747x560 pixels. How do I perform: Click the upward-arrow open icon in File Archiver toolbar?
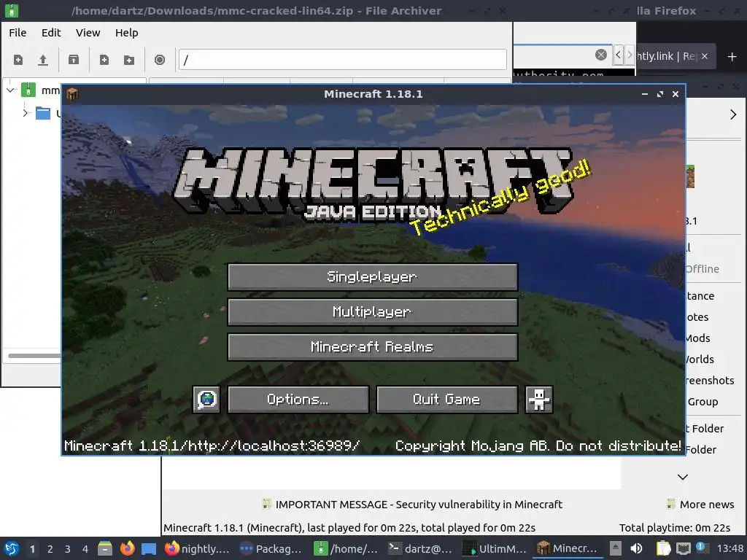(43, 60)
